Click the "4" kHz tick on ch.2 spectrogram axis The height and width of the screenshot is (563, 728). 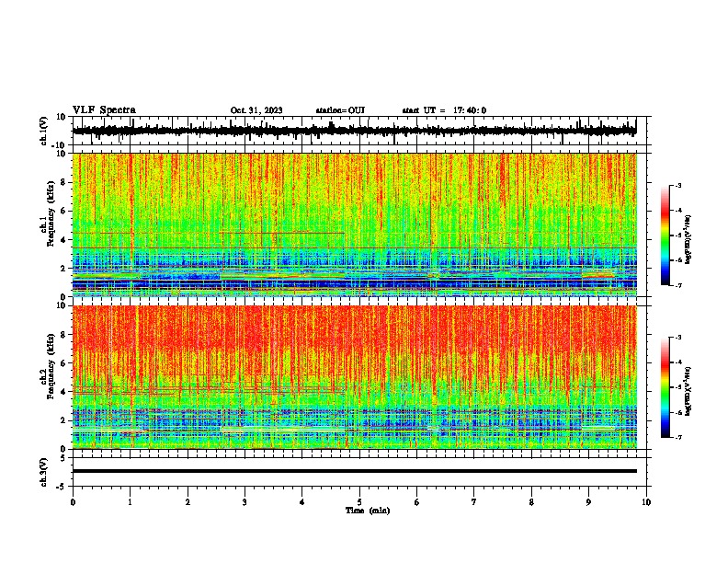point(64,392)
